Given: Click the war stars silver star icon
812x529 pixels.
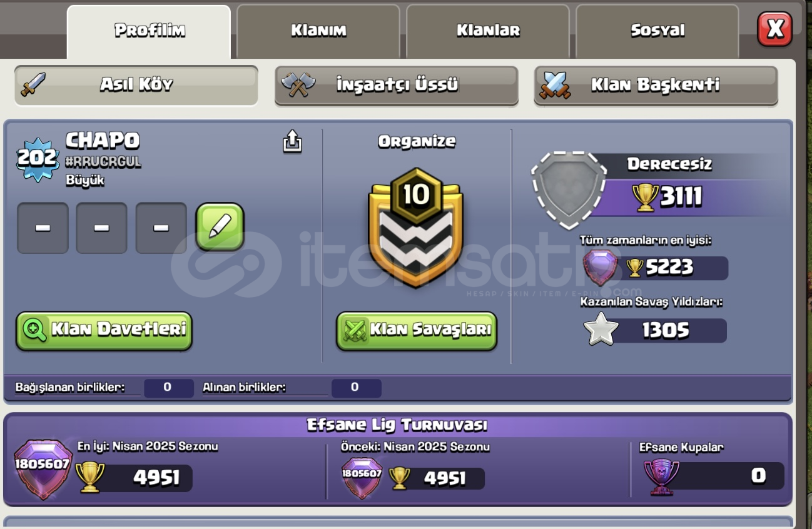Looking at the screenshot, I should point(601,330).
